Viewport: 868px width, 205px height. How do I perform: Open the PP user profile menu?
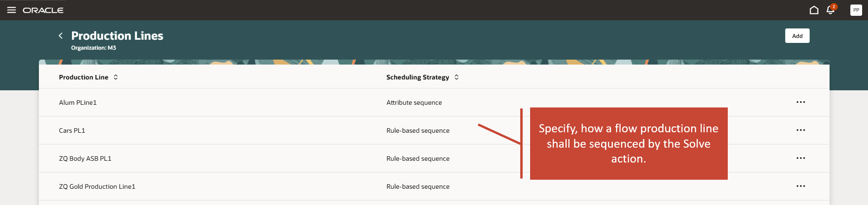pyautogui.click(x=856, y=10)
